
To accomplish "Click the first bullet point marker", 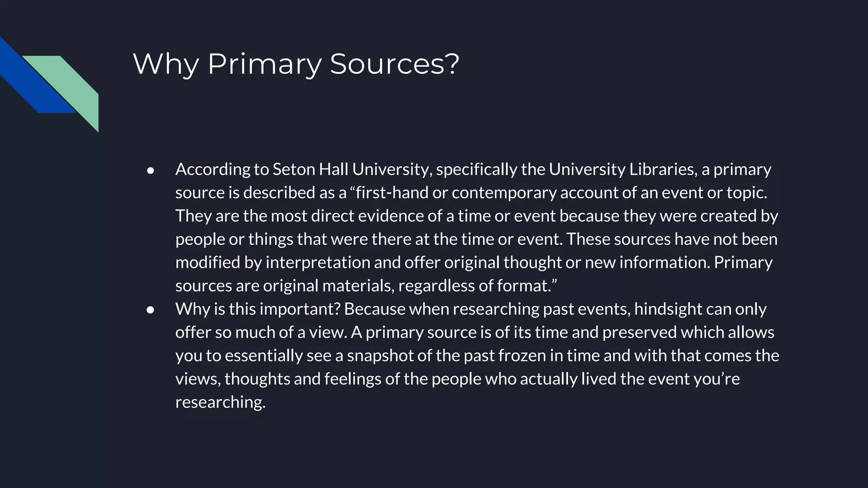I will click(x=150, y=170).
